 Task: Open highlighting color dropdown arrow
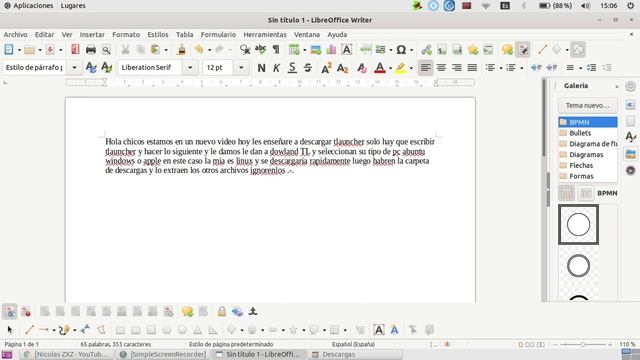coord(411,68)
